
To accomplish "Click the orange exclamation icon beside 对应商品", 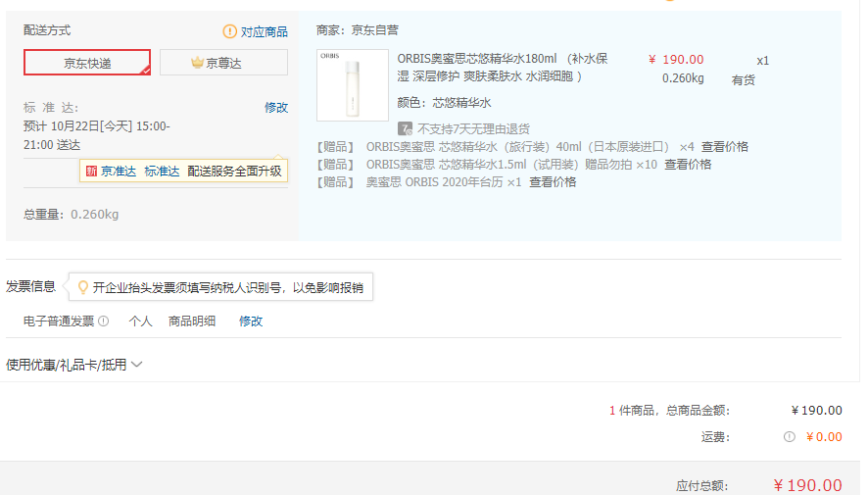I will click(x=229, y=31).
